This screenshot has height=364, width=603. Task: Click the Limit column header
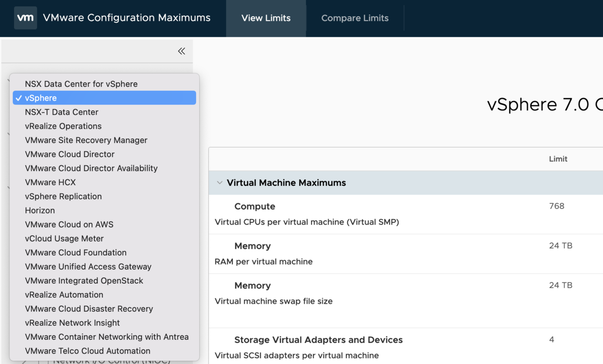click(558, 159)
